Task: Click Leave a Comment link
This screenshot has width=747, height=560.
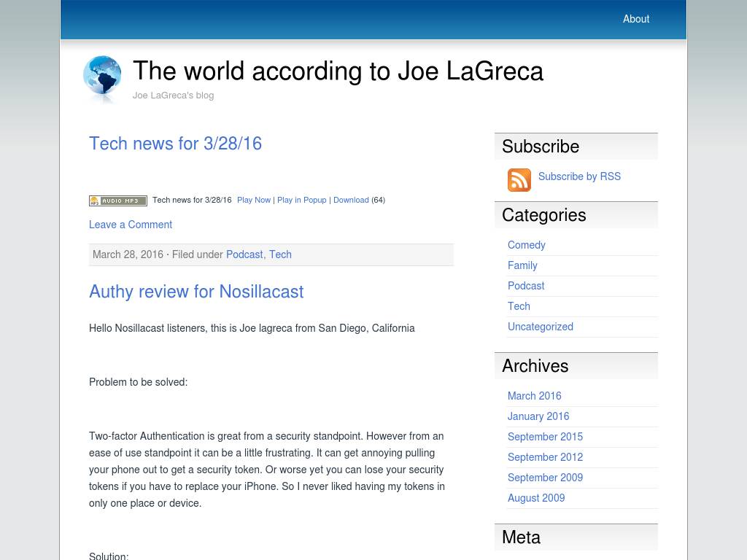Action: click(x=131, y=225)
